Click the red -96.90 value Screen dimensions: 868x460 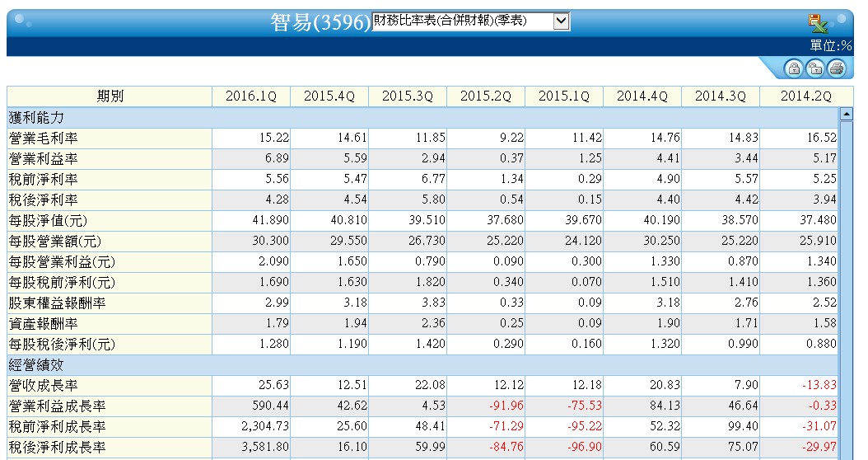click(x=585, y=447)
